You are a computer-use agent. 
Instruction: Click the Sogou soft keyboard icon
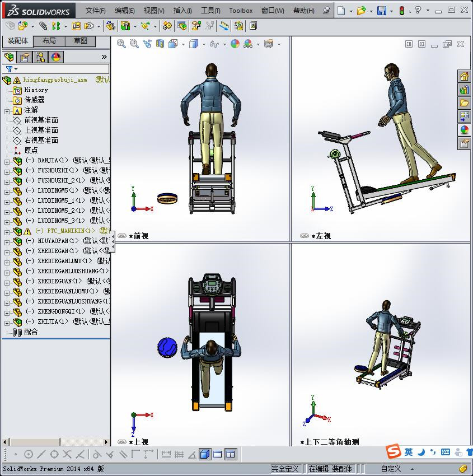[446, 452]
